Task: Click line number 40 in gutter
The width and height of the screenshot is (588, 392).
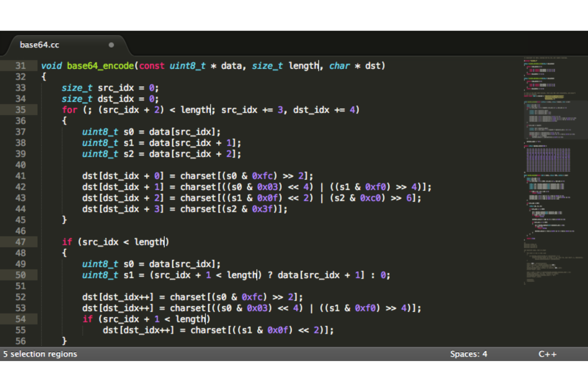Action: (21, 165)
